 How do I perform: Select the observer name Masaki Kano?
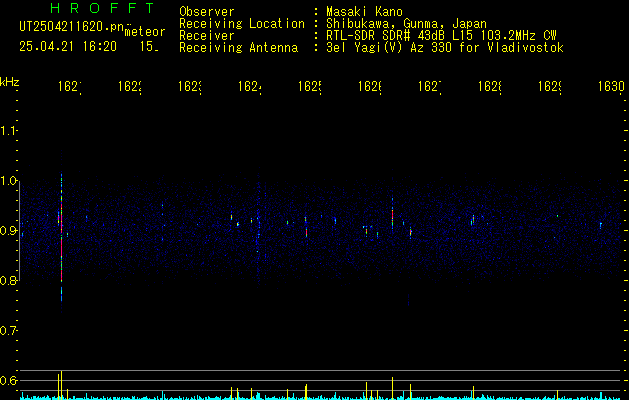pos(364,11)
